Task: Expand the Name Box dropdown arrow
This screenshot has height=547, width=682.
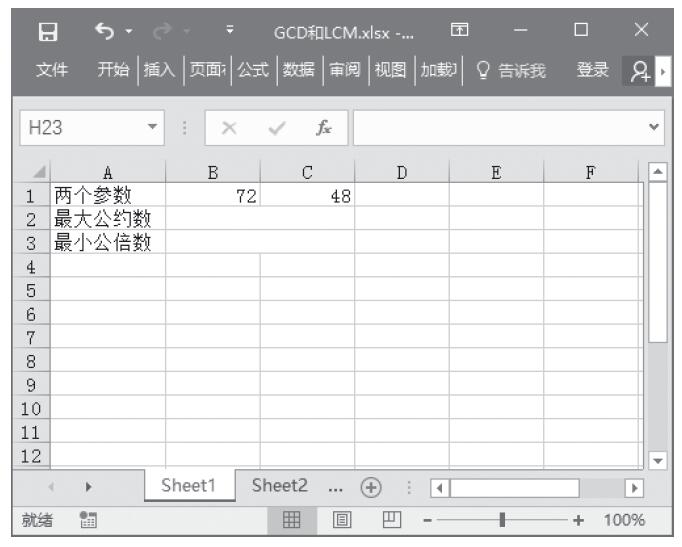Action: (x=151, y=129)
